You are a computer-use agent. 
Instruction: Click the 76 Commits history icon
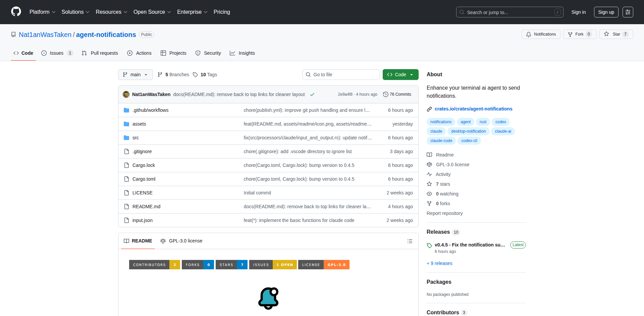386,94
